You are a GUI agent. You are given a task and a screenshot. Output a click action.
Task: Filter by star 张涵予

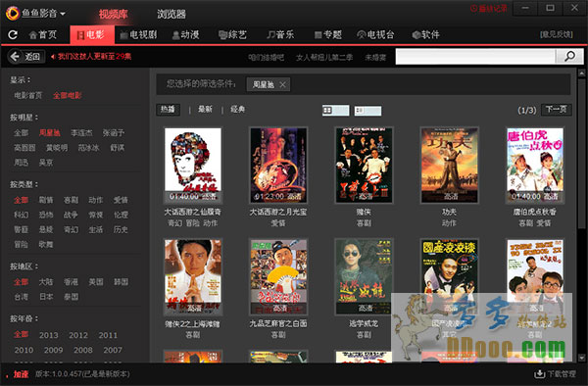[114, 133]
